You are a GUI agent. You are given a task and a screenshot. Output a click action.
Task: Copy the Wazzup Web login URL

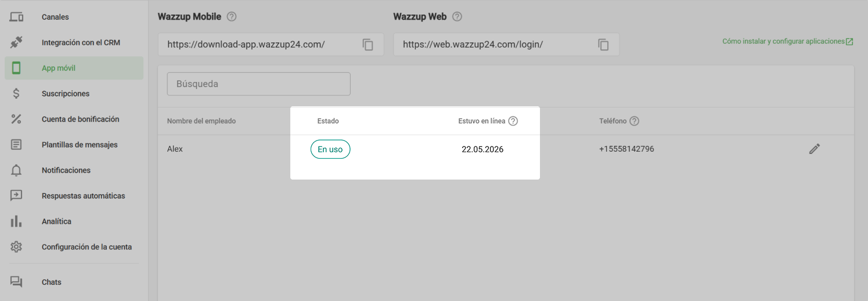[604, 45]
